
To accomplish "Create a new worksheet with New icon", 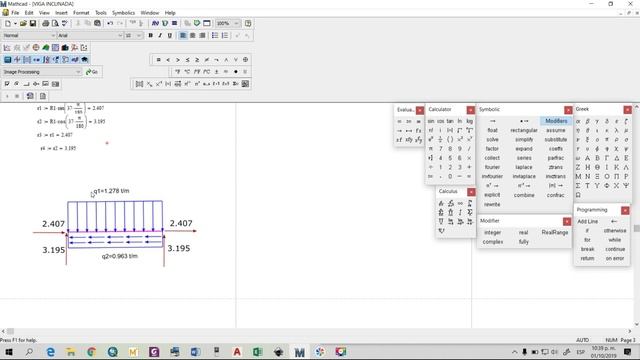I will click(8, 23).
